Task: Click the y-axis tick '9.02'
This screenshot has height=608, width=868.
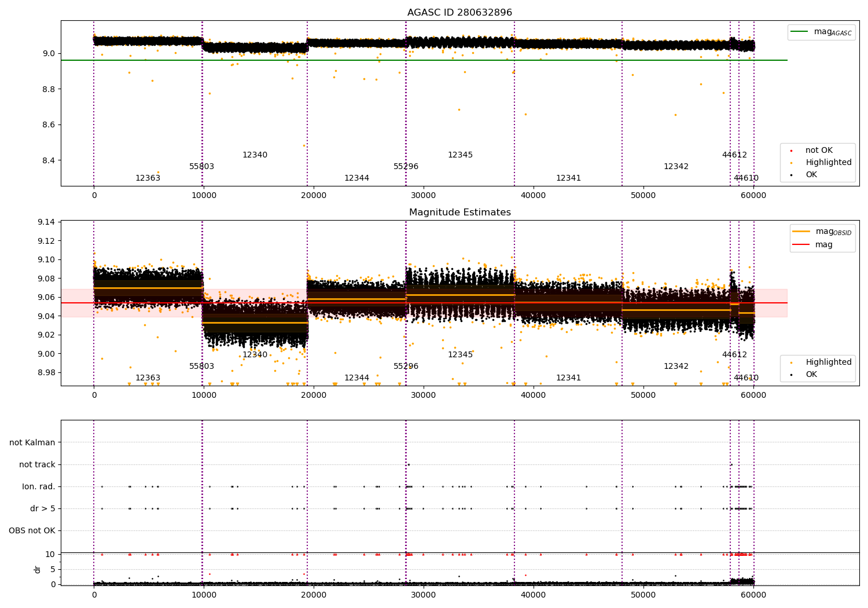Action: 46,335
